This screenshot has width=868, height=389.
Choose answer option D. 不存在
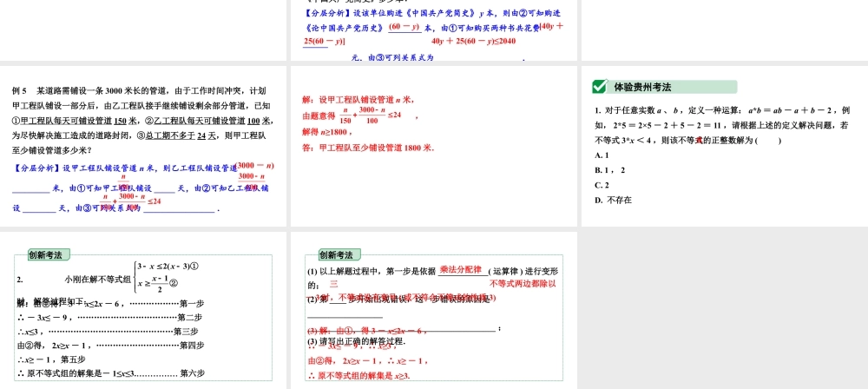(614, 201)
